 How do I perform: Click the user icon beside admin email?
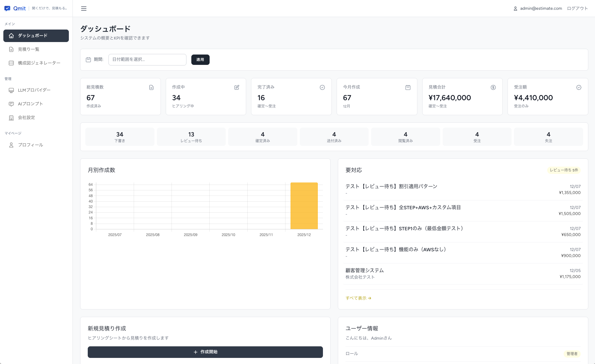pyautogui.click(x=515, y=9)
